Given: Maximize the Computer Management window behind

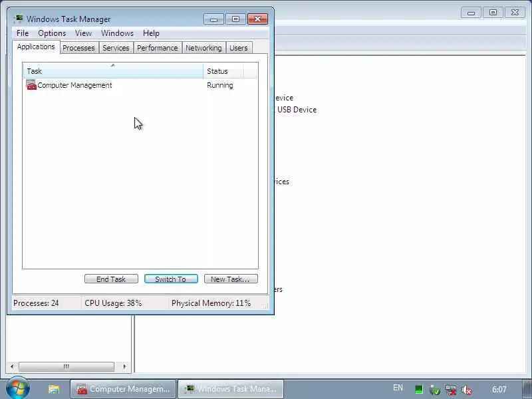Looking at the screenshot, I should [493, 13].
